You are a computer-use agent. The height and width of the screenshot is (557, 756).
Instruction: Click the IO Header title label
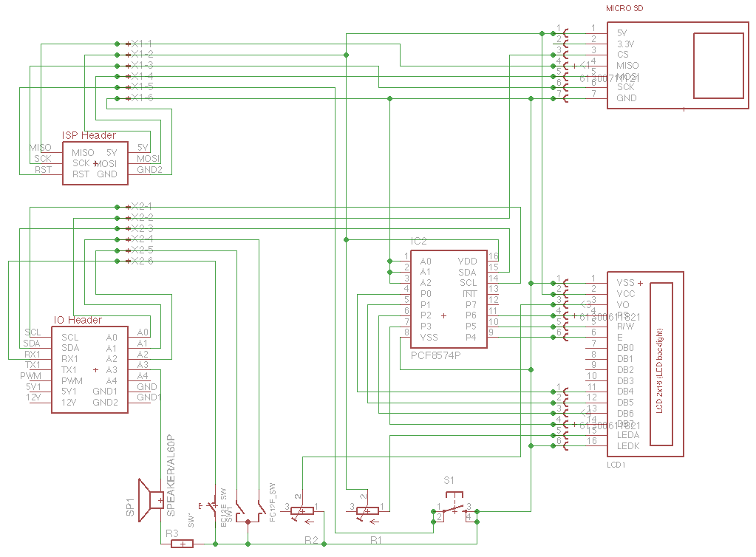coord(78,320)
